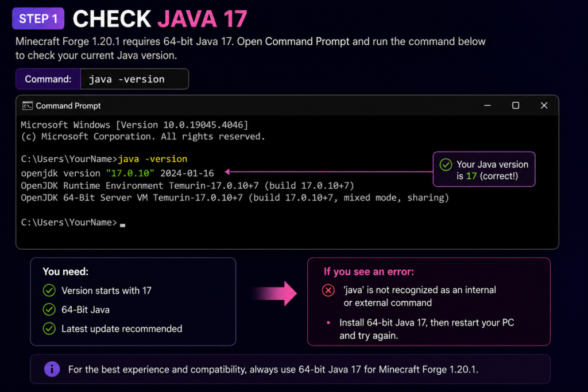Click the 'Install 64-bit Java 17, then restart your PC' instruction
Viewport: 588px width, 392px height.
(x=427, y=329)
